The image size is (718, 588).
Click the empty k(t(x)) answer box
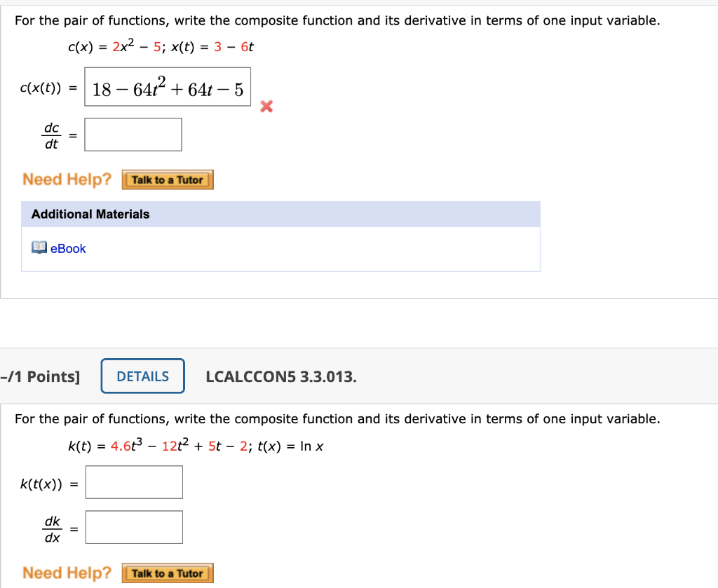tap(134, 481)
